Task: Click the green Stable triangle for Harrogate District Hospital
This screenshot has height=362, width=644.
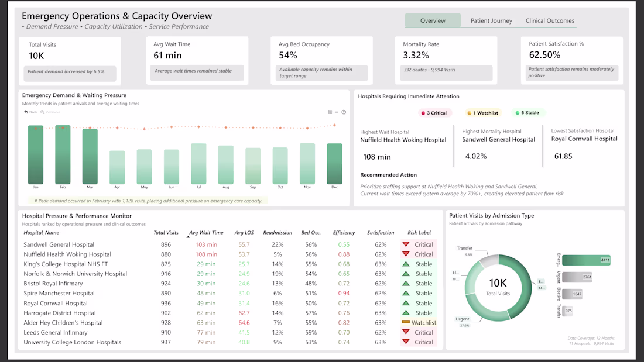Action: click(406, 313)
